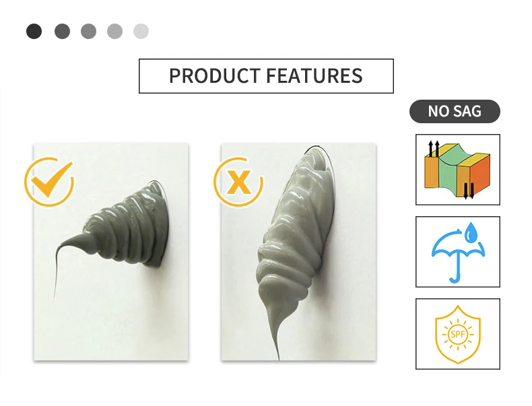532x406 pixels.
Task: Click the orange X circle icon
Action: pos(238,182)
